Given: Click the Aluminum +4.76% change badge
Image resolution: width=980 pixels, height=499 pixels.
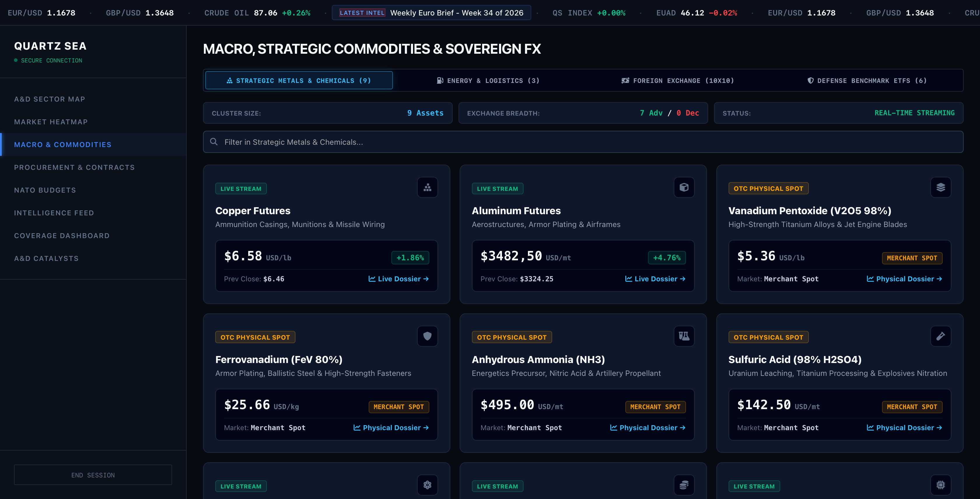Looking at the screenshot, I should pos(667,258).
